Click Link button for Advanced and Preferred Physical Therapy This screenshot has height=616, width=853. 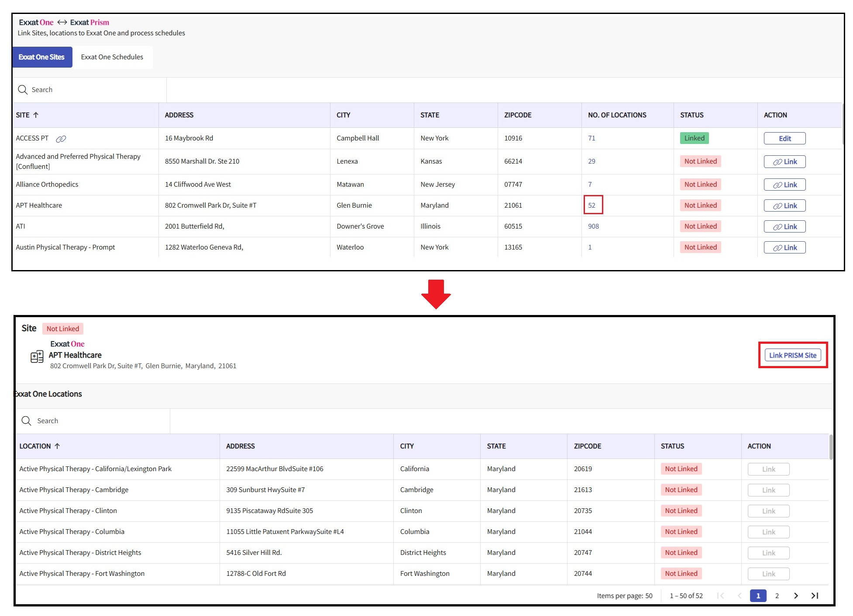pos(784,161)
